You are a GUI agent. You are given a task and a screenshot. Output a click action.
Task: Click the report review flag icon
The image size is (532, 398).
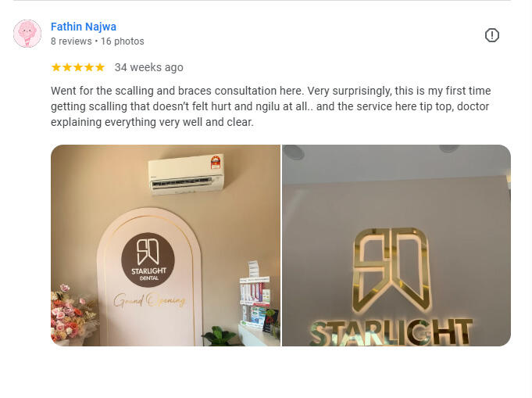[x=491, y=35]
